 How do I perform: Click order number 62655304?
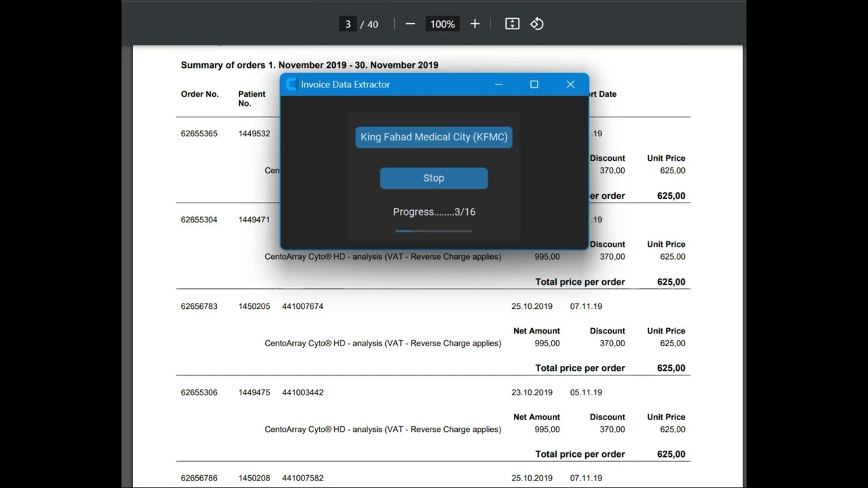(199, 220)
